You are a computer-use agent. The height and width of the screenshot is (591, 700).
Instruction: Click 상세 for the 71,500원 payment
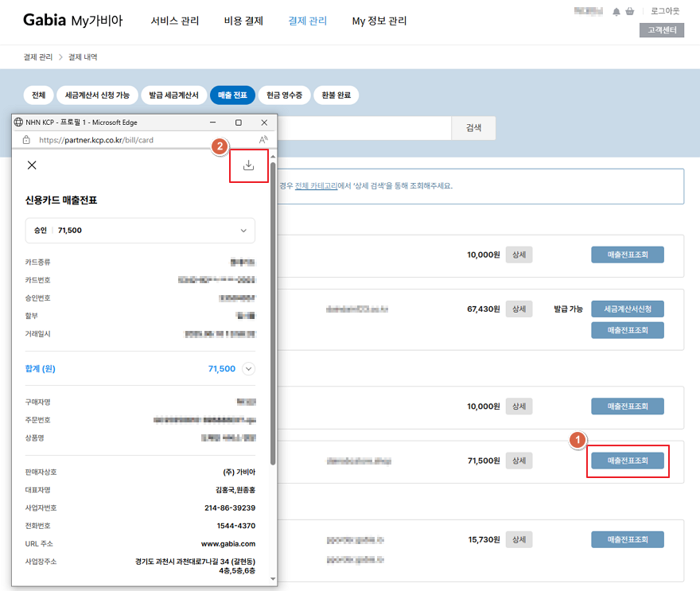coord(519,461)
